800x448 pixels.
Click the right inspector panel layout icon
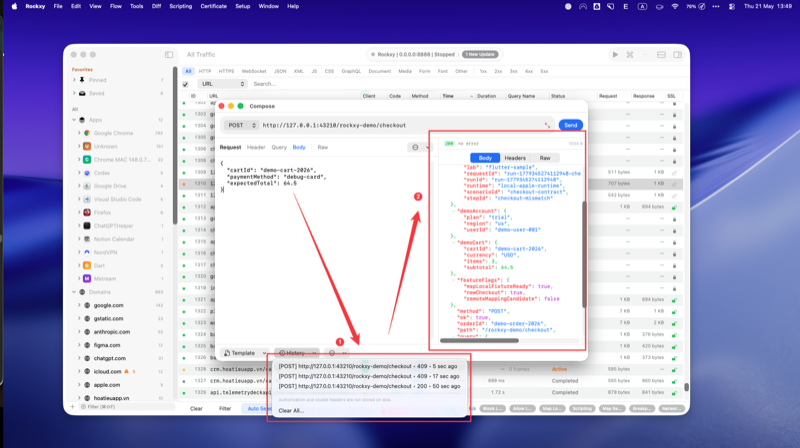pos(678,55)
